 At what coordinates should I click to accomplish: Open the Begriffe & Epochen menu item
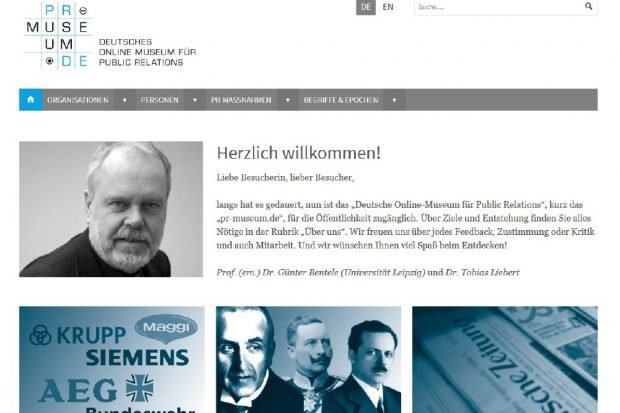[341, 100]
